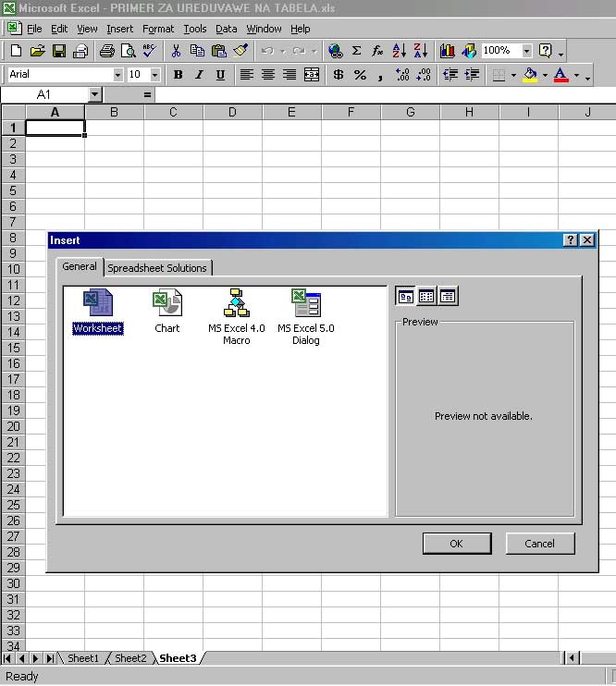Click Decrease Indent icon
Viewport: 616px width, 686px height.
450,75
